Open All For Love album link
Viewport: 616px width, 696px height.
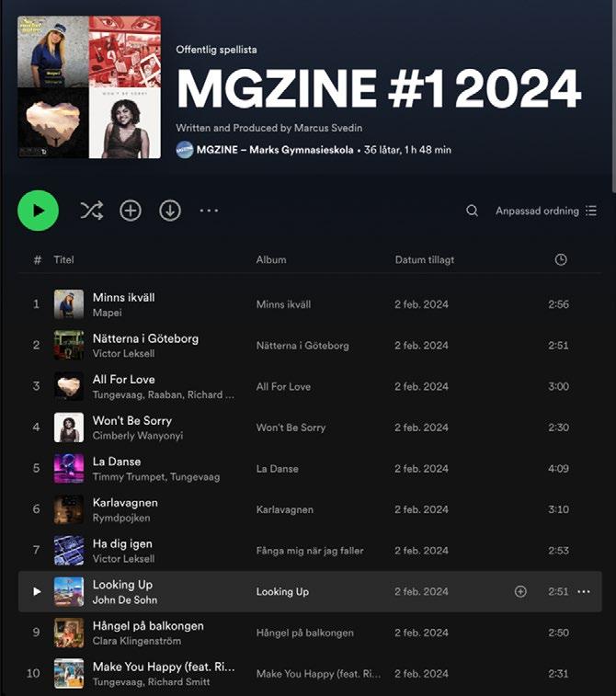pos(283,387)
